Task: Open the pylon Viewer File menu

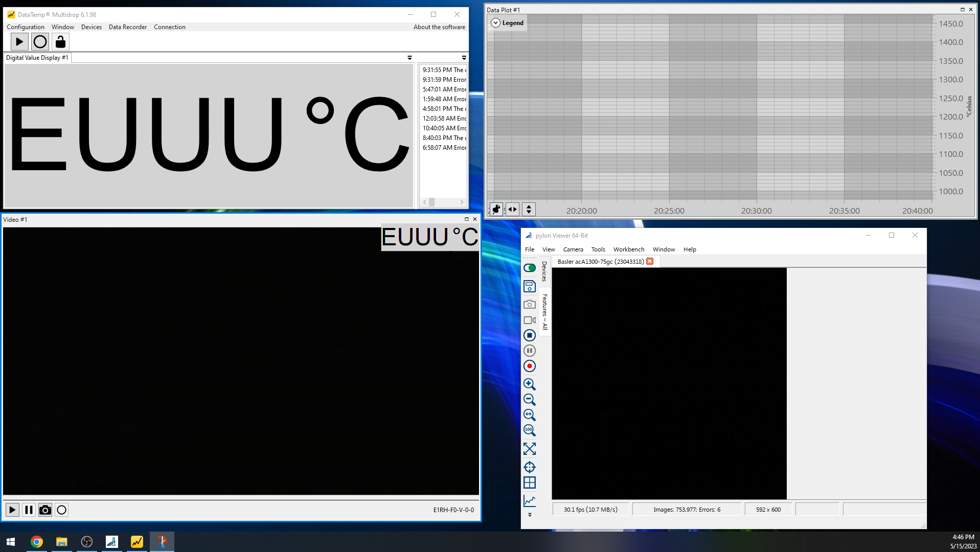Action: 530,249
